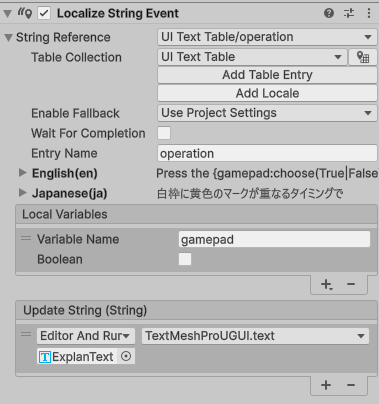Enable the Wait For Completion checkbox
379x404 pixels.
[x=164, y=133]
